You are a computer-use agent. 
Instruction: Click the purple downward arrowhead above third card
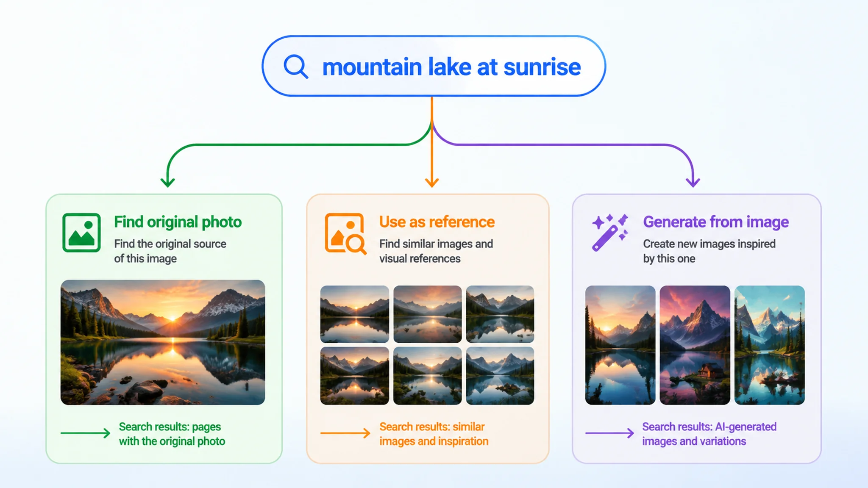693,182
